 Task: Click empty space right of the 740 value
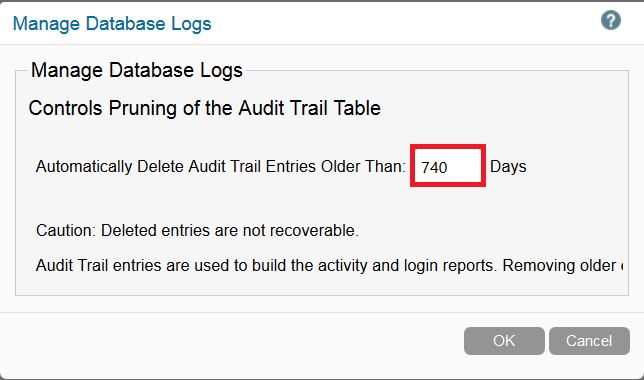click(464, 168)
